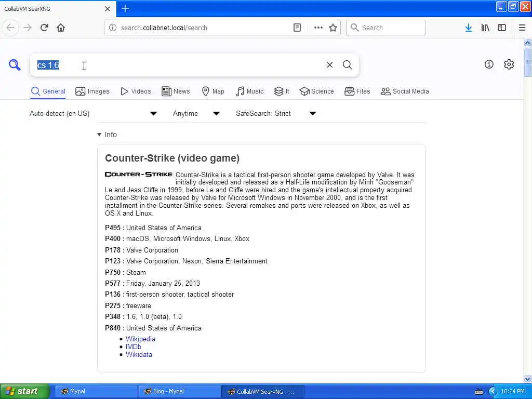Click the vertical scrollbar thumb

coord(527,62)
